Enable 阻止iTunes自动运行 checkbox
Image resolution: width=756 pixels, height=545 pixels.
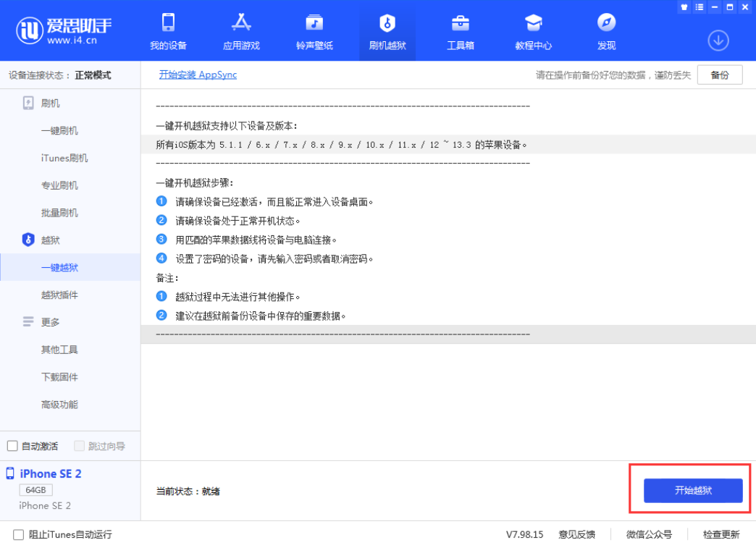(x=18, y=534)
